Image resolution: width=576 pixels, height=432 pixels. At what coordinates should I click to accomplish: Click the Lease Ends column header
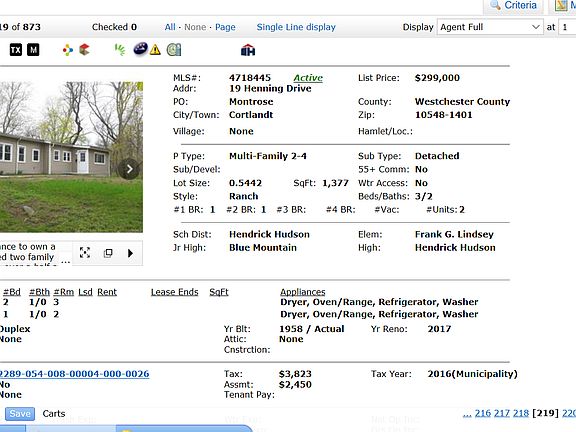174,292
